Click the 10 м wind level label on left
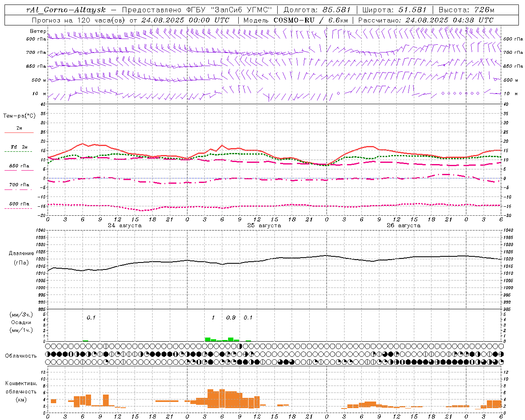Image resolution: width=525 pixels, height=420 pixels. (x=39, y=94)
